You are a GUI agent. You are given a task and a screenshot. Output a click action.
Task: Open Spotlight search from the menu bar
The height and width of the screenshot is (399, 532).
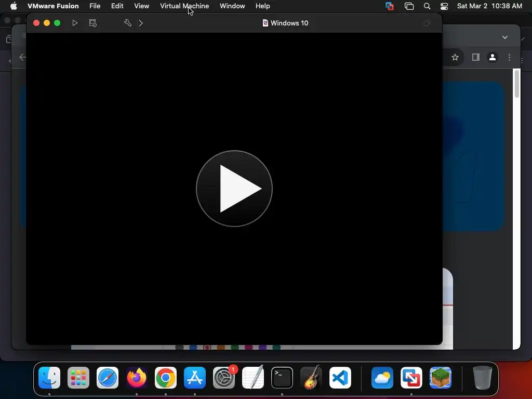pos(427,6)
